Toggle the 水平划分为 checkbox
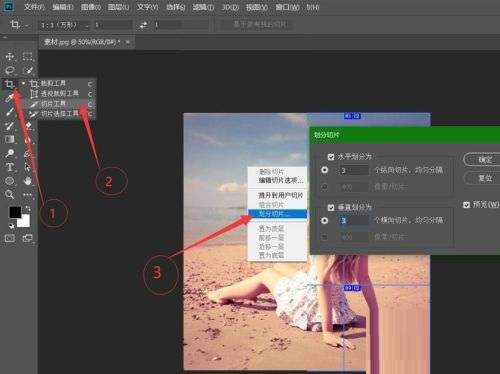This screenshot has height=374, width=500. [x=331, y=157]
